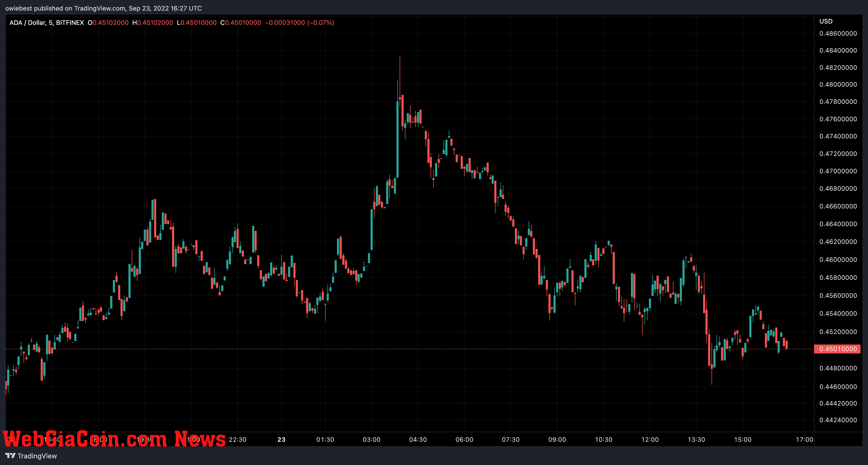
Task: Click the 0.46800000 price axis label
Action: click(x=838, y=188)
